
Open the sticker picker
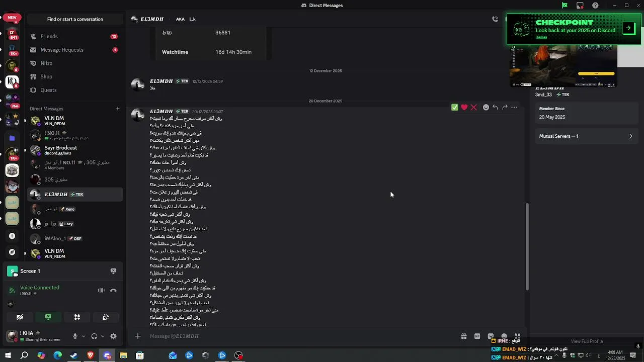[x=491, y=336]
